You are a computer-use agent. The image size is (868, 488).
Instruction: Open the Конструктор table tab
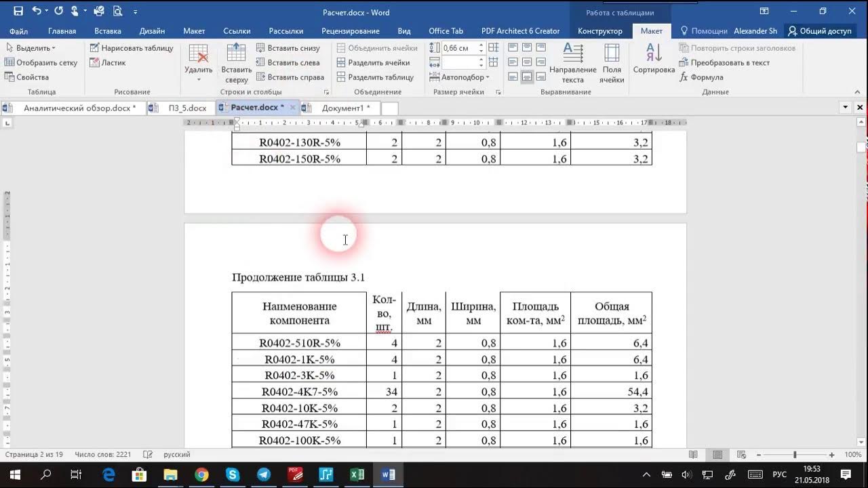tap(600, 31)
